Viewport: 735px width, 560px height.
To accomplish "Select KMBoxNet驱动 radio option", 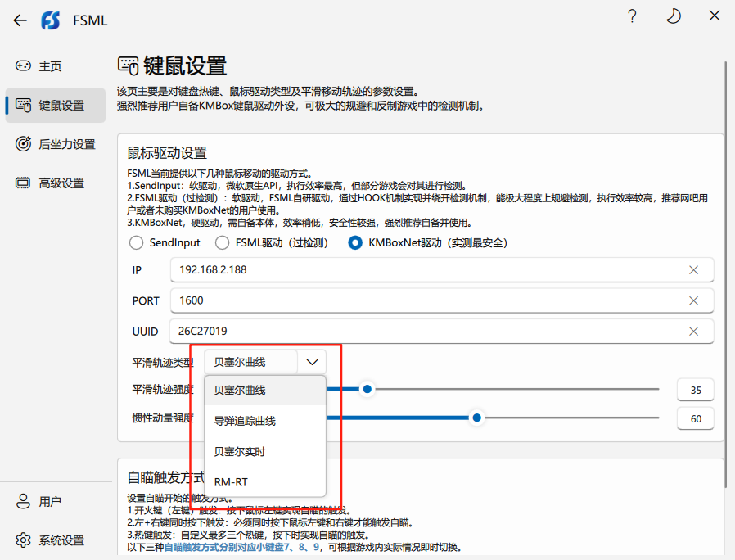I will [355, 242].
